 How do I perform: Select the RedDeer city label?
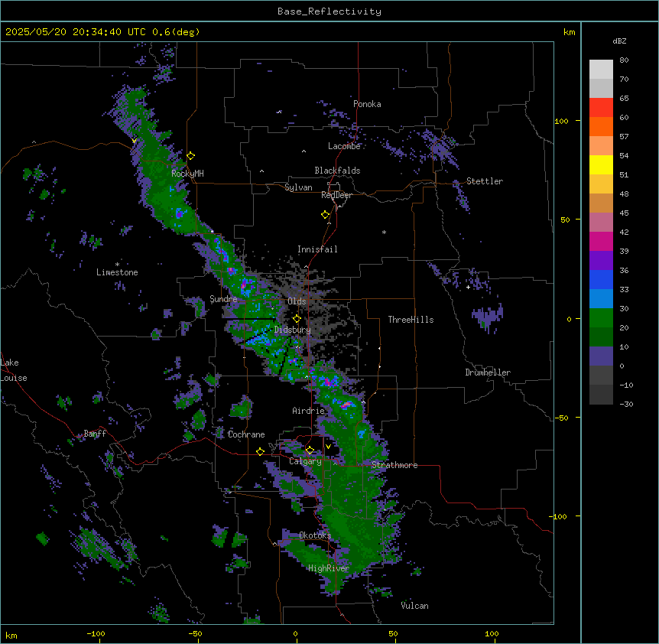(x=336, y=195)
